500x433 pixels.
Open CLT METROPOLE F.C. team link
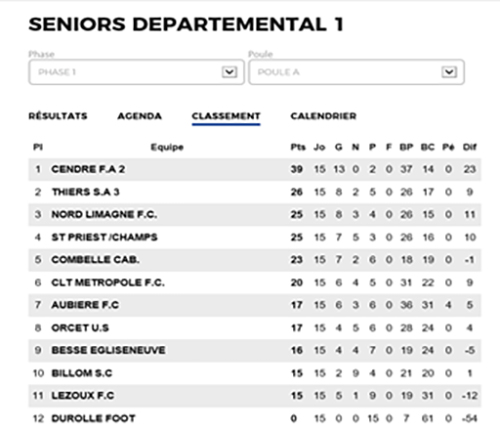click(108, 283)
